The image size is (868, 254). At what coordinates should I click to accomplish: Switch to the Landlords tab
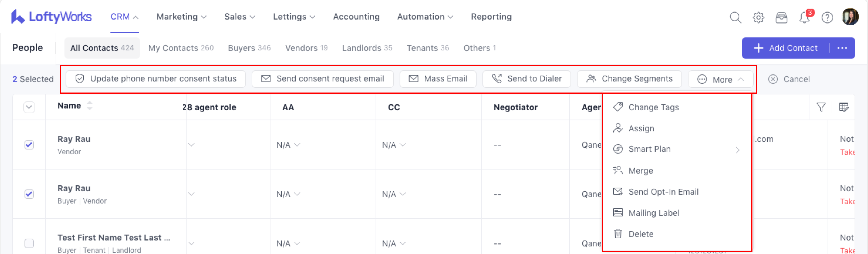tap(367, 48)
